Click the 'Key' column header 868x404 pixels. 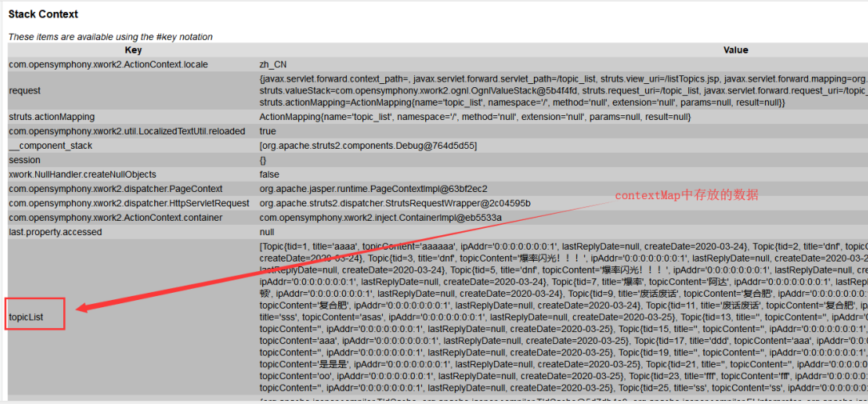(x=133, y=50)
